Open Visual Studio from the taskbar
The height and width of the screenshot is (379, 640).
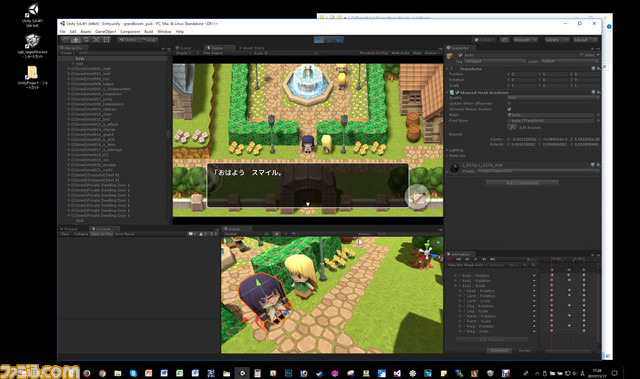pyautogui.click(x=397, y=373)
